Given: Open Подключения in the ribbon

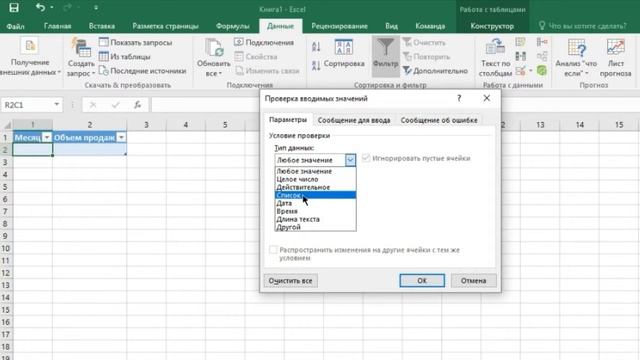Looking at the screenshot, I should [264, 42].
